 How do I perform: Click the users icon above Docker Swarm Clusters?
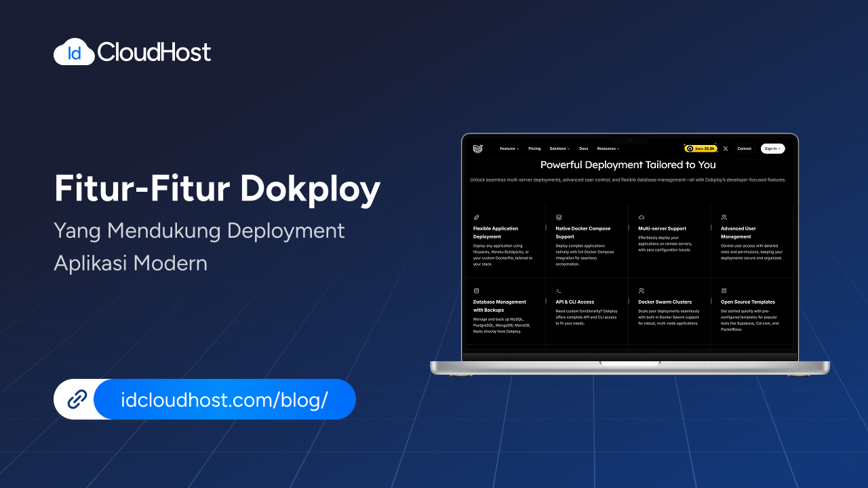click(x=642, y=290)
